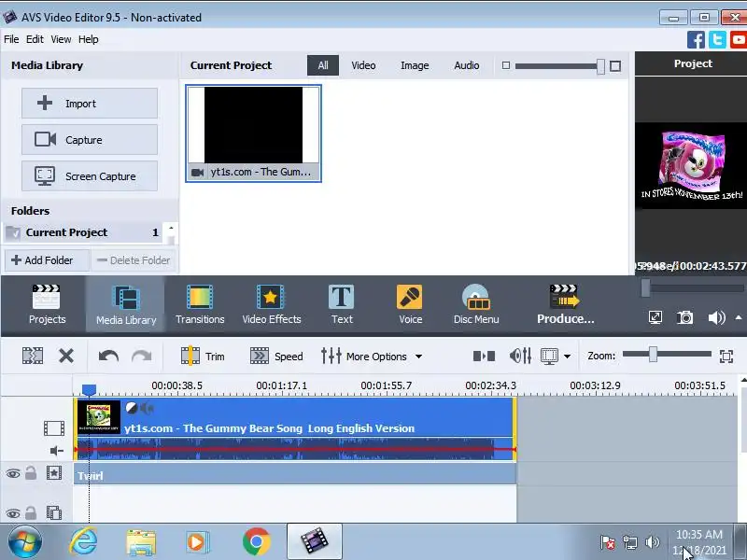Image resolution: width=747 pixels, height=560 pixels.
Task: Select the Current Project folder
Action: point(83,232)
